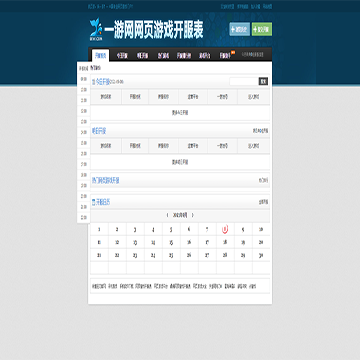The height and width of the screenshot is (360, 360).
Task: Click the calendar icon beside 开服日历
Action: coord(94,202)
